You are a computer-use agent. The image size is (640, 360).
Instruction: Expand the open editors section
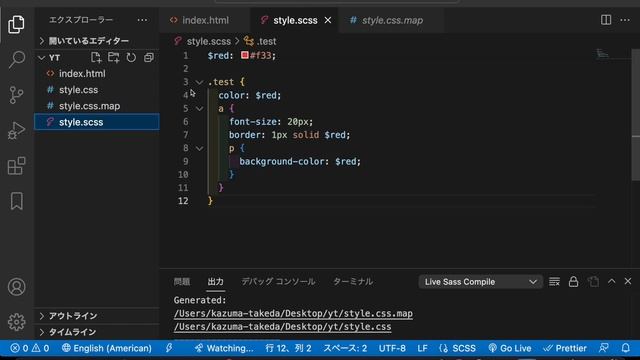(97, 41)
